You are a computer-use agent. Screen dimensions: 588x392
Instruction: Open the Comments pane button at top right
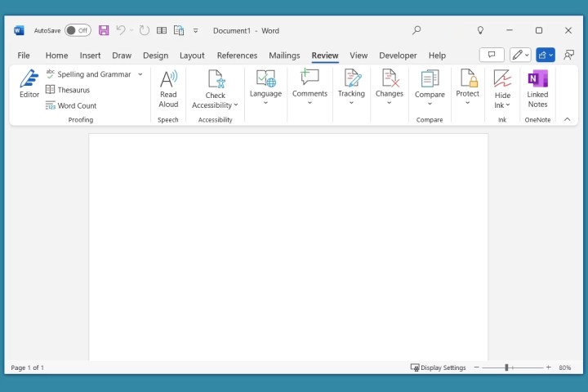491,55
